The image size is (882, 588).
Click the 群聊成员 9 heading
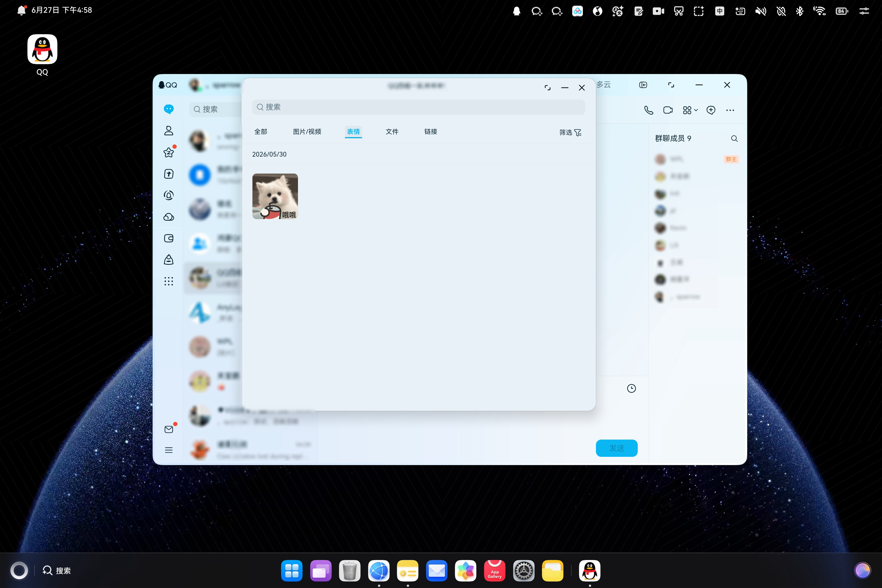[x=673, y=138]
